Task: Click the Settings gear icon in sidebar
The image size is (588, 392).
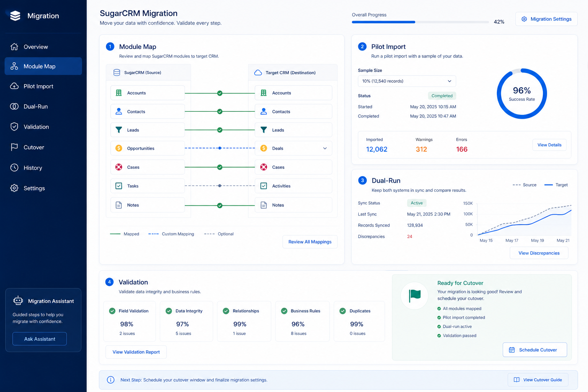Action: (x=14, y=188)
